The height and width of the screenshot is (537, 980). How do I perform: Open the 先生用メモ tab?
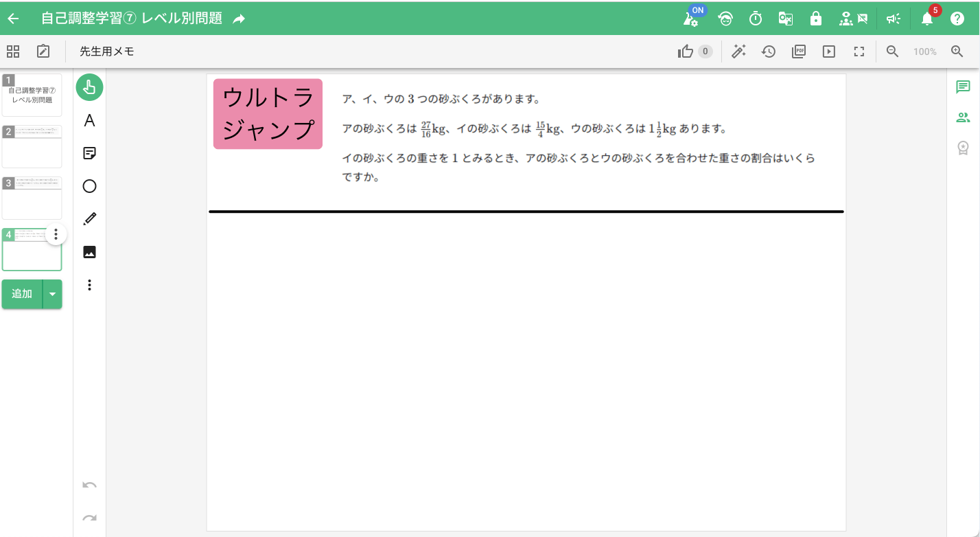(x=106, y=52)
